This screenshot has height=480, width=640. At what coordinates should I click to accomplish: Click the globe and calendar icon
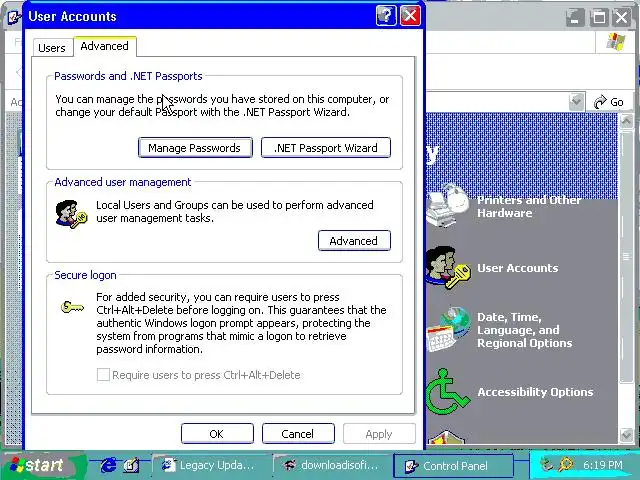coord(448,330)
